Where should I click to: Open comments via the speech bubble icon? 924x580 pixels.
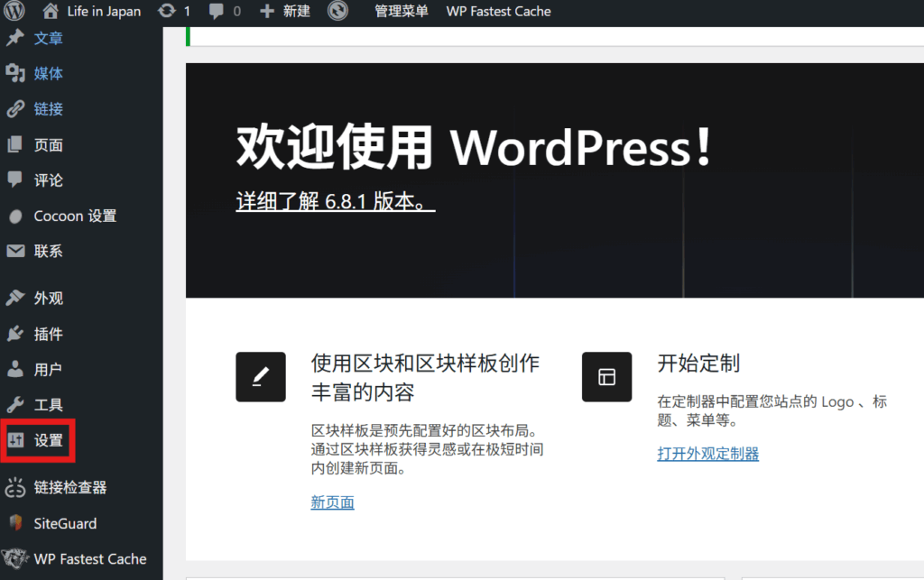click(217, 11)
